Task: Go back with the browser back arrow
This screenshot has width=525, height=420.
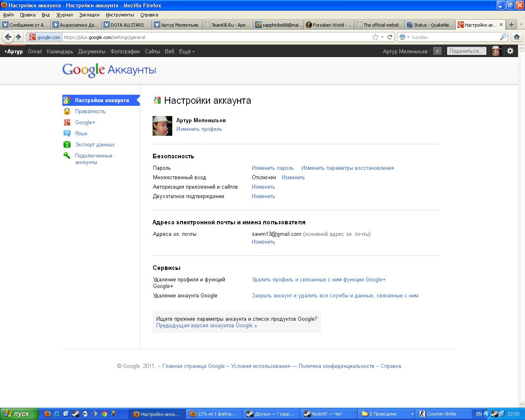Action: pyautogui.click(x=8, y=37)
